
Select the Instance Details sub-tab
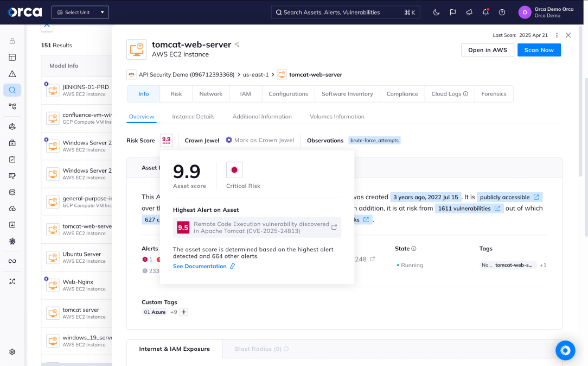point(193,117)
